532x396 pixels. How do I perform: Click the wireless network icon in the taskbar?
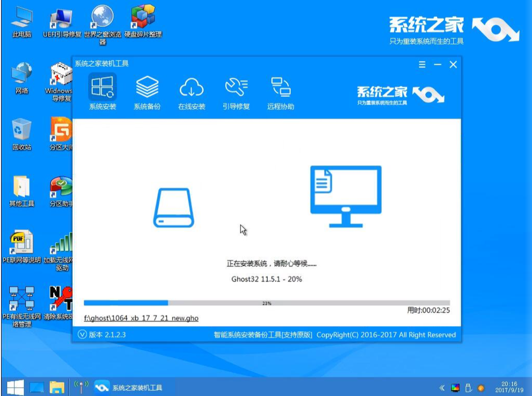coord(80,386)
